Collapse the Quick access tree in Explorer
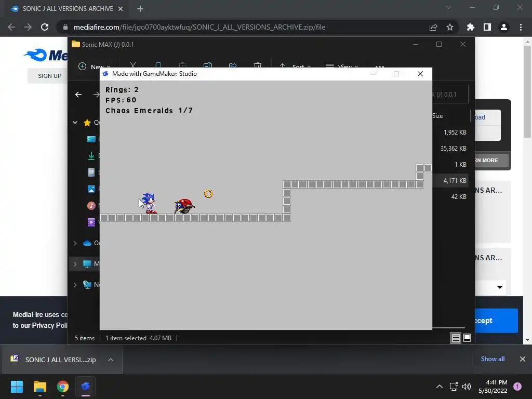 coord(75,123)
